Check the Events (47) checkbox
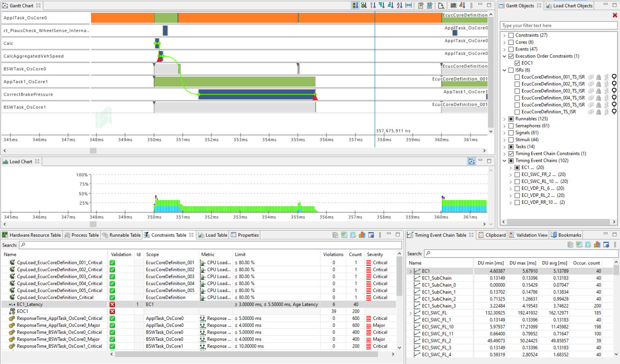The image size is (620, 364). (x=511, y=49)
